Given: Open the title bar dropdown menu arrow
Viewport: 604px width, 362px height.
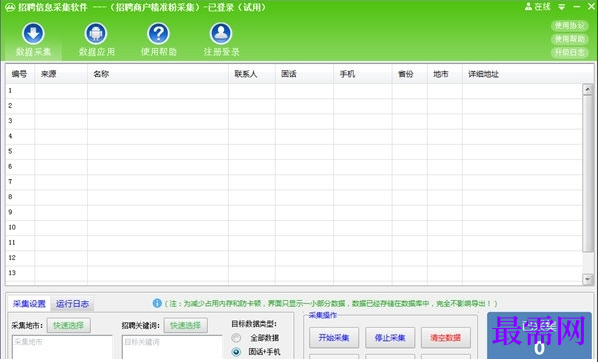Looking at the screenshot, I should pyautogui.click(x=562, y=7).
